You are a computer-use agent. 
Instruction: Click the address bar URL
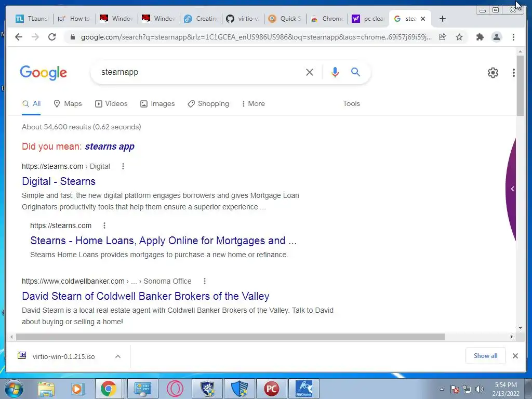pos(256,37)
